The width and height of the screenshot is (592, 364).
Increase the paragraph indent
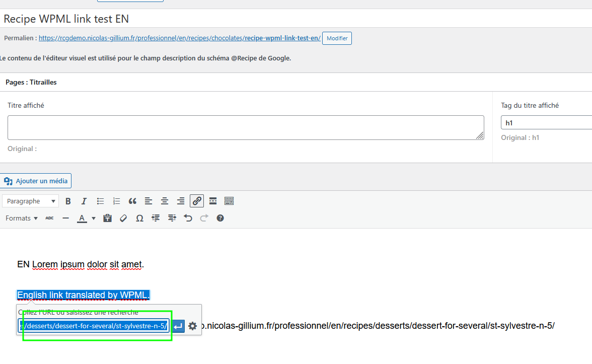click(172, 219)
